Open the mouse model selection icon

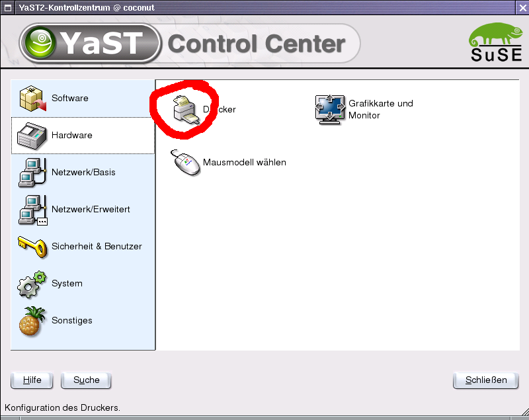(x=185, y=163)
